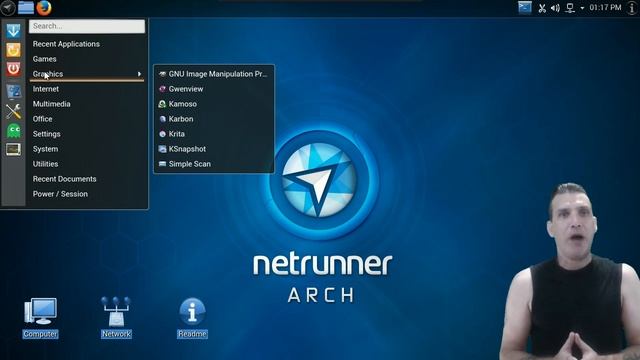Screen dimensions: 640x360
Task: Select the Readme label text on desktop
Action: pos(192,334)
